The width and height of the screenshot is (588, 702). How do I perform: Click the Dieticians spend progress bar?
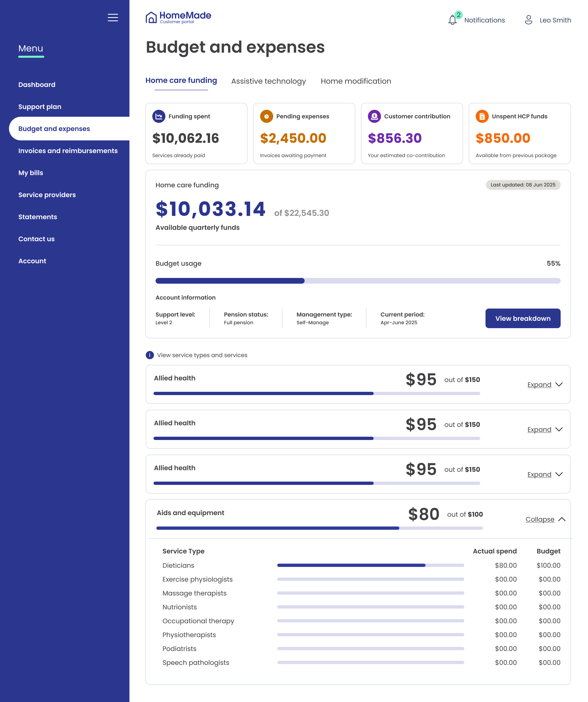click(371, 565)
